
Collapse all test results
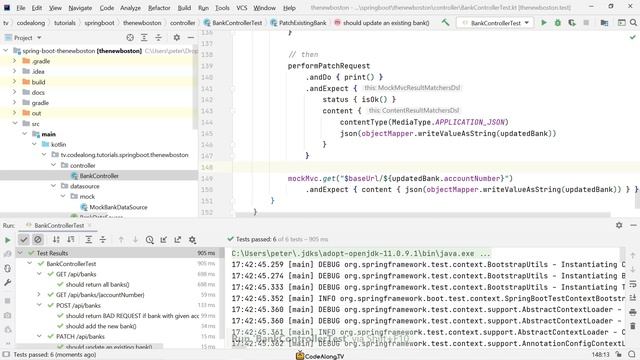click(103, 240)
